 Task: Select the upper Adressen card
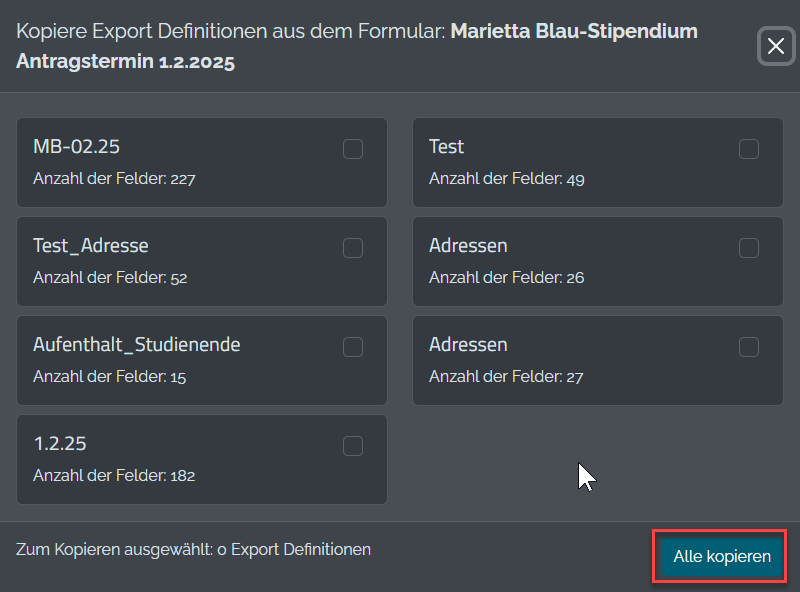(x=597, y=261)
